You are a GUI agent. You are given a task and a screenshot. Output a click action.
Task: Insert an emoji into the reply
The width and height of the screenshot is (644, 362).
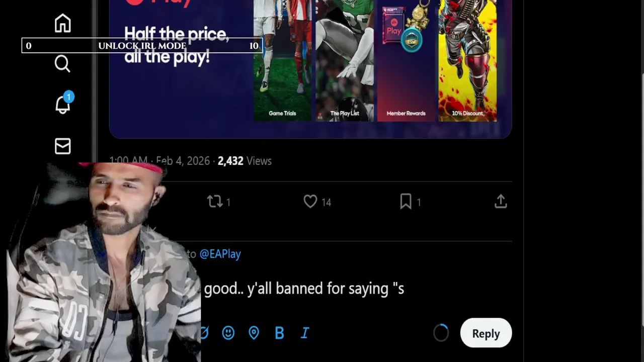(228, 333)
